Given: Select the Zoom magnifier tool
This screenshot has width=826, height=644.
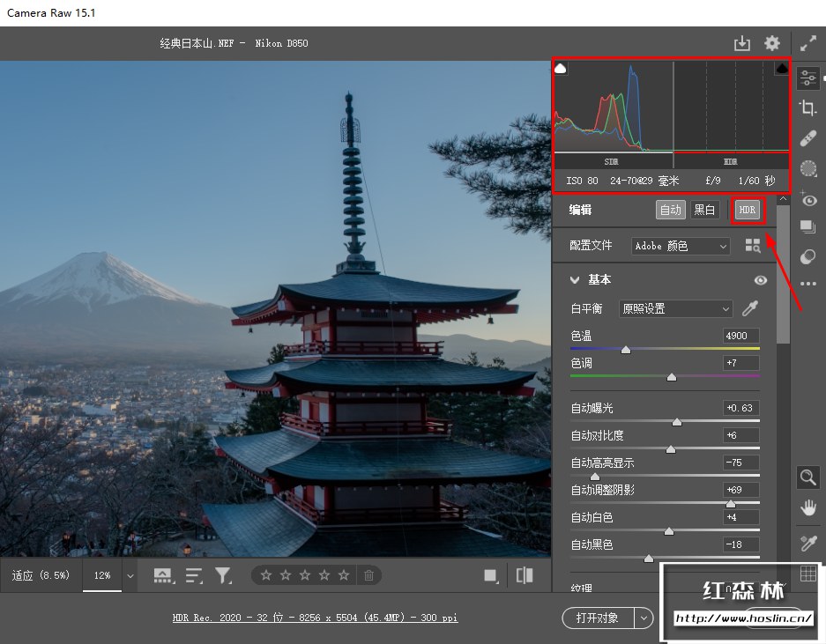Looking at the screenshot, I should (807, 477).
